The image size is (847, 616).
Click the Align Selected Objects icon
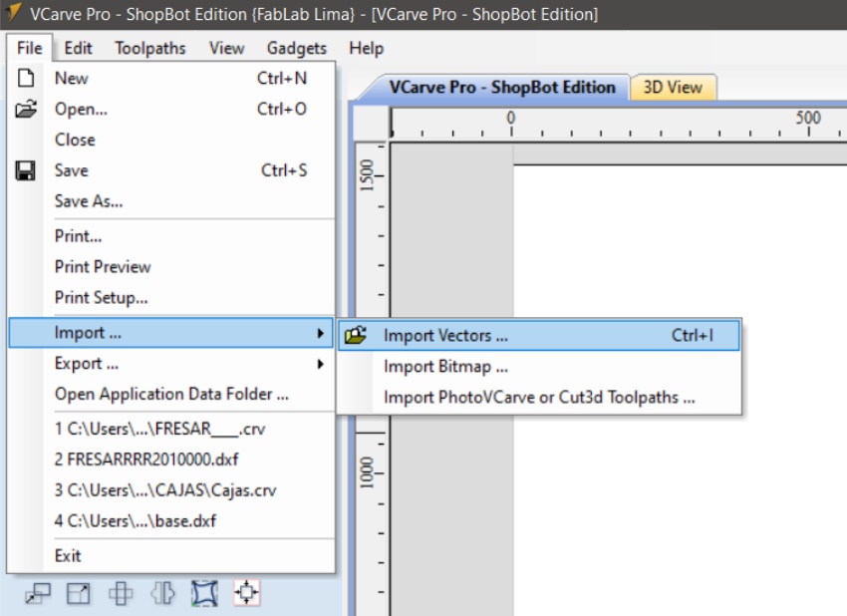pyautogui.click(x=246, y=593)
